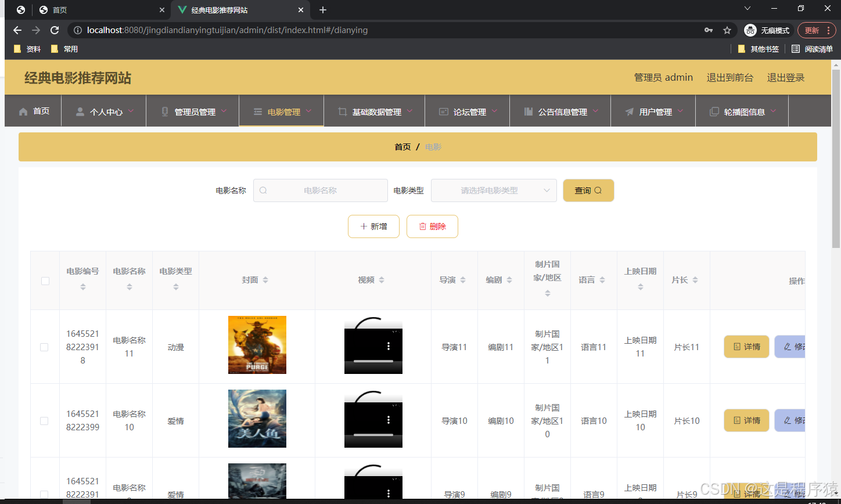Click the 修改 button for 电影名称10
The width and height of the screenshot is (841, 504).
(x=790, y=420)
